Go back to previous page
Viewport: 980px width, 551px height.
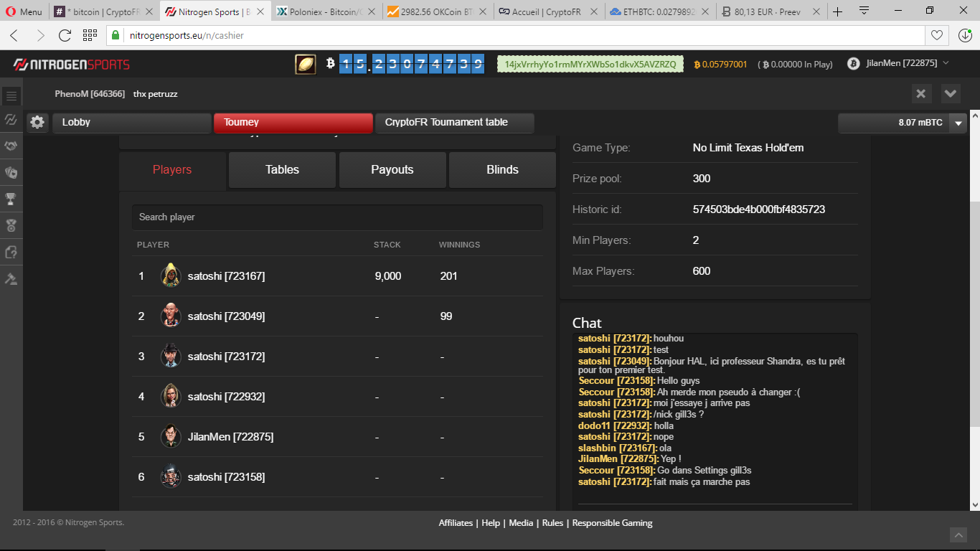coord(14,35)
